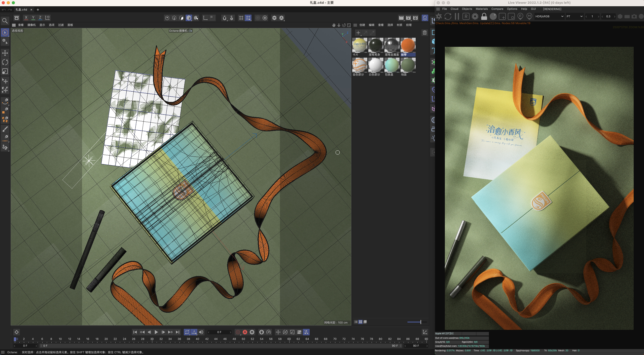Click the Octane settings gear icon
The width and height of the screenshot is (644, 355).
(475, 17)
